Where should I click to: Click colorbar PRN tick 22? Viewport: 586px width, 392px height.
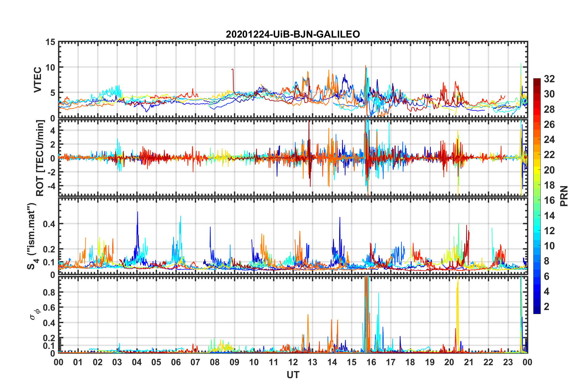(x=549, y=155)
